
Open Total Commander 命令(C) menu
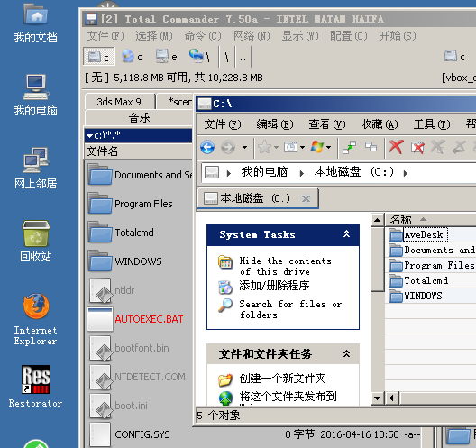point(203,36)
